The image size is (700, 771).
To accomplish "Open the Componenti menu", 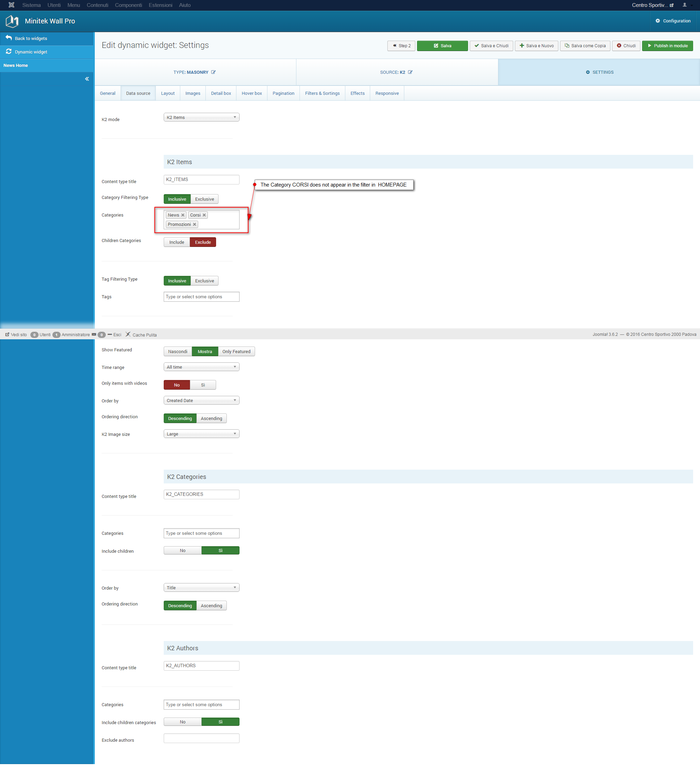I will [x=129, y=5].
